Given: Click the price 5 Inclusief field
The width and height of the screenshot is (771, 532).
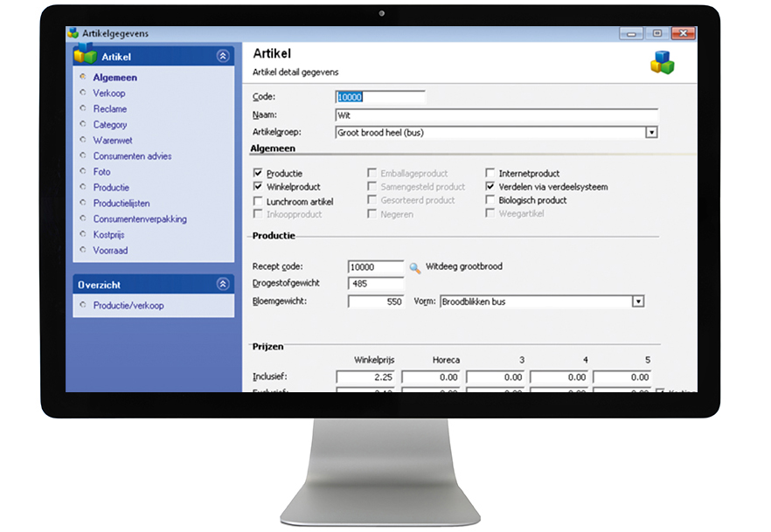Looking at the screenshot, I should [x=622, y=377].
